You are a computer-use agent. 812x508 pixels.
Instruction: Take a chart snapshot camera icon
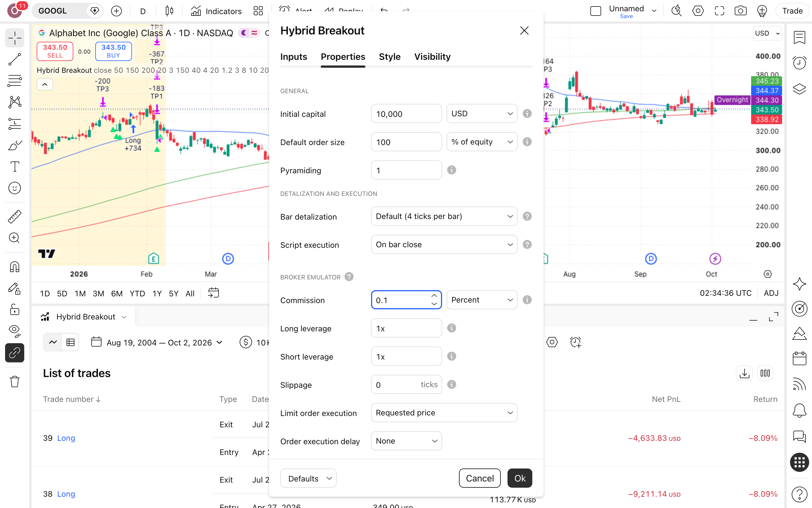(x=740, y=11)
